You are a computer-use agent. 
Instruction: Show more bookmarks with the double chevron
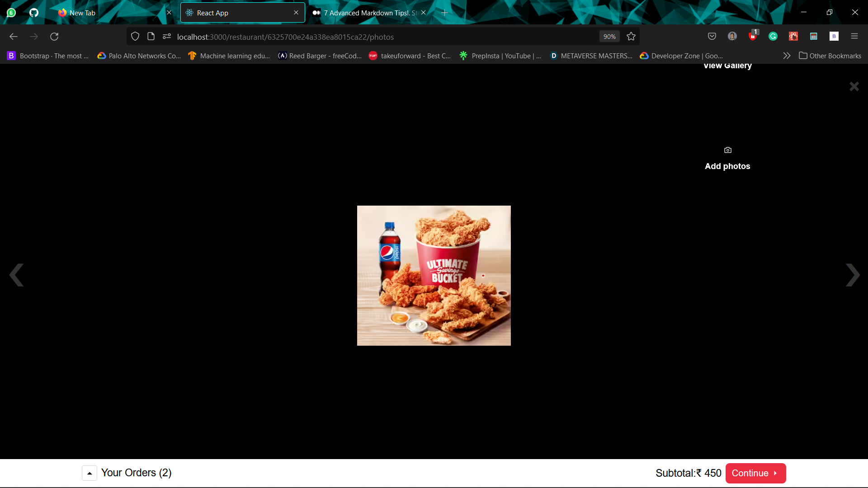(x=787, y=56)
